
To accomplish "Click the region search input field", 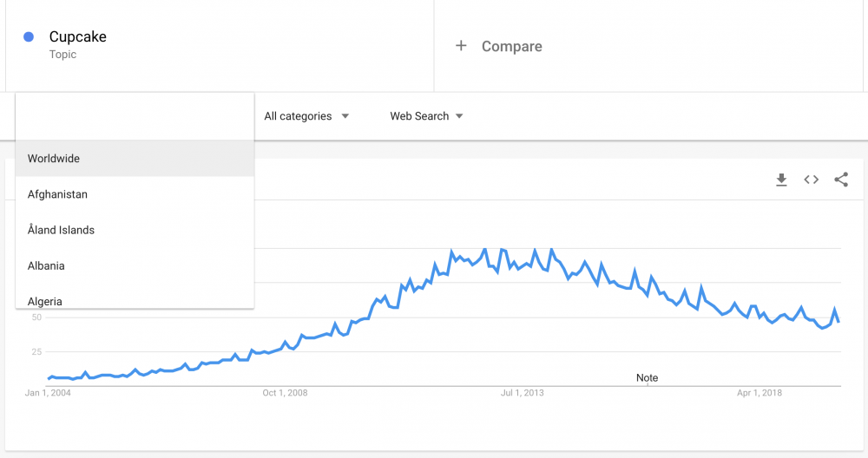I will click(x=135, y=116).
